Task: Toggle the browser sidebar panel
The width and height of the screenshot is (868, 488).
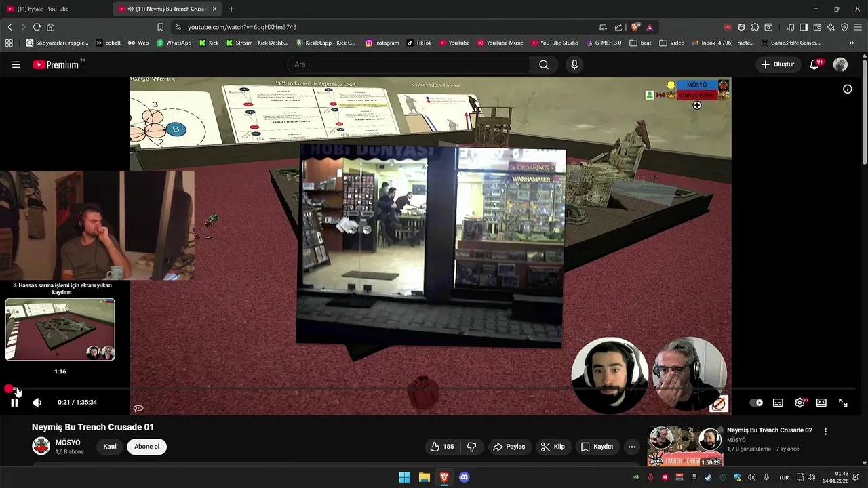Action: pos(804,27)
